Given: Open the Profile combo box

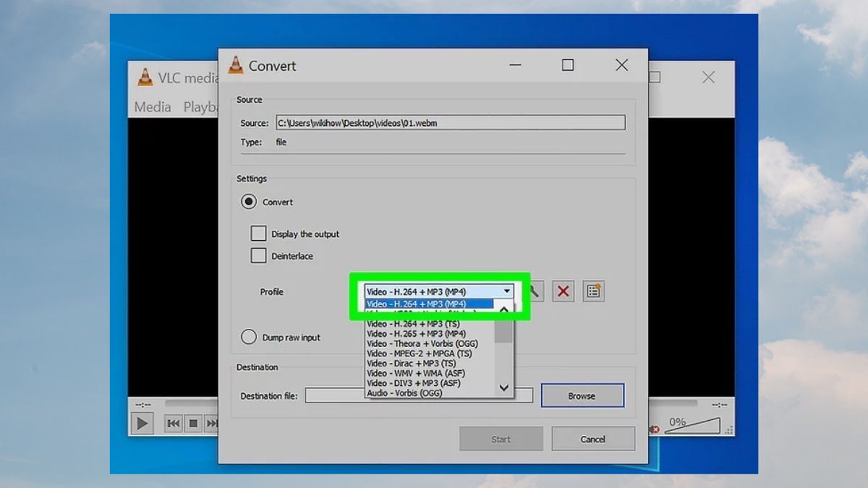Looking at the screenshot, I should tap(439, 291).
